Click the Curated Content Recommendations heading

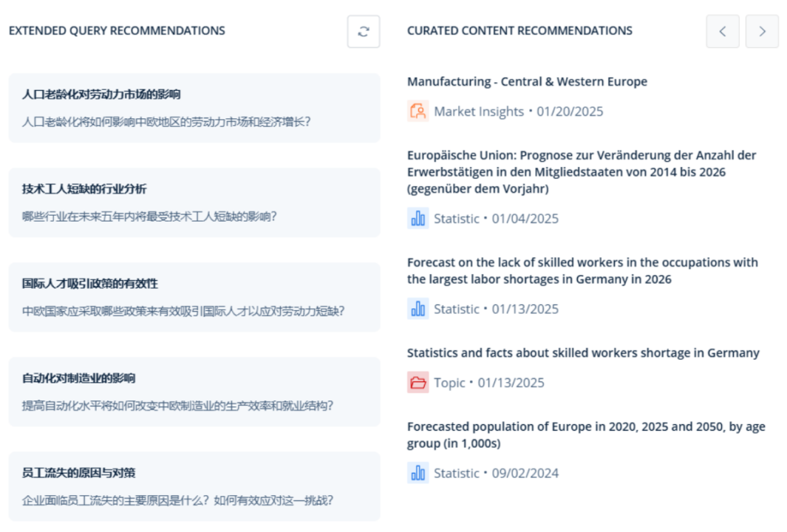(x=519, y=30)
